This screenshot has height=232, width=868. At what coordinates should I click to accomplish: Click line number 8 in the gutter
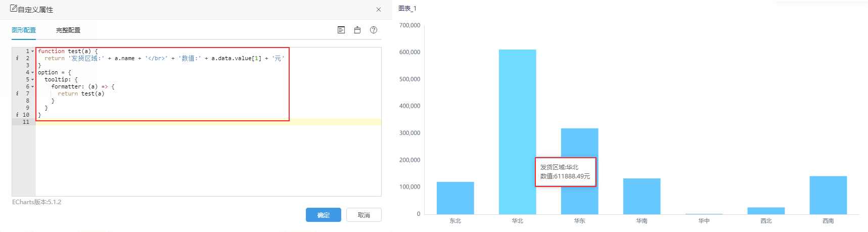28,101
